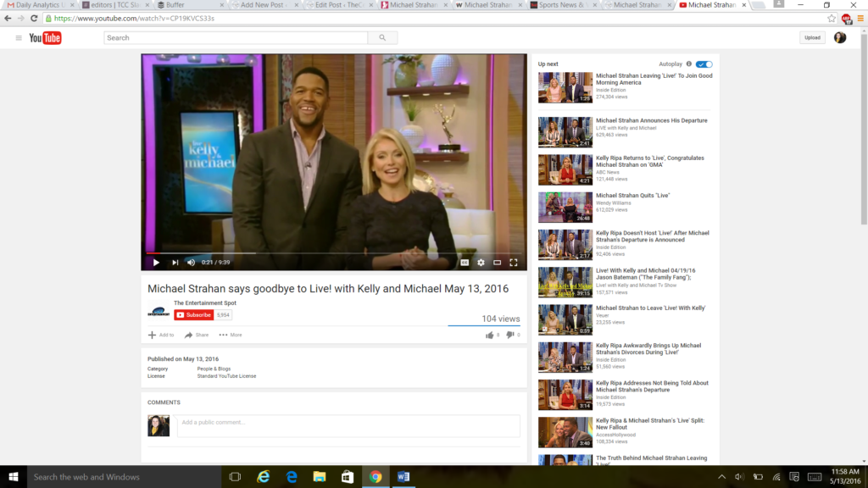Play the video

tap(156, 263)
